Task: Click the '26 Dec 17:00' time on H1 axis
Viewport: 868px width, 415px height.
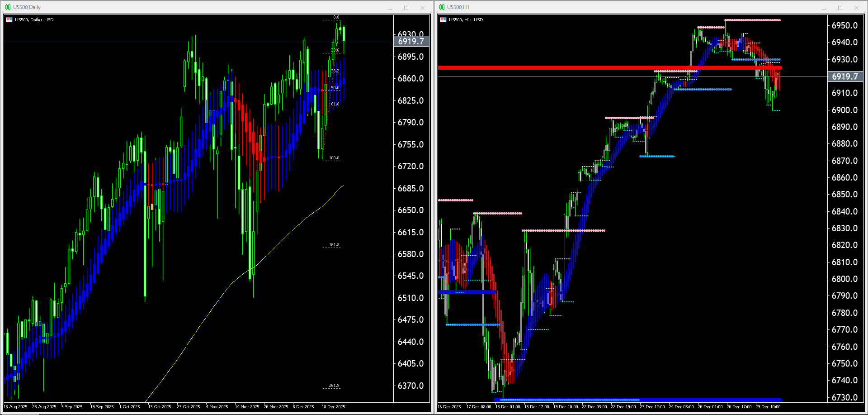Action: pyautogui.click(x=739, y=407)
